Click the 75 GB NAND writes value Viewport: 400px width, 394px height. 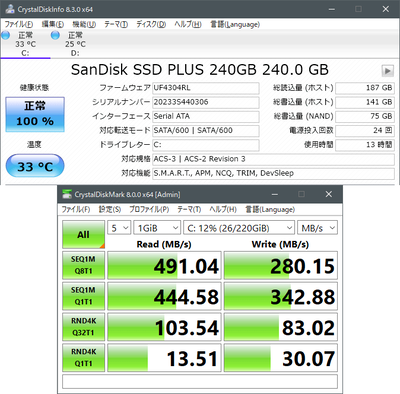[365, 116]
